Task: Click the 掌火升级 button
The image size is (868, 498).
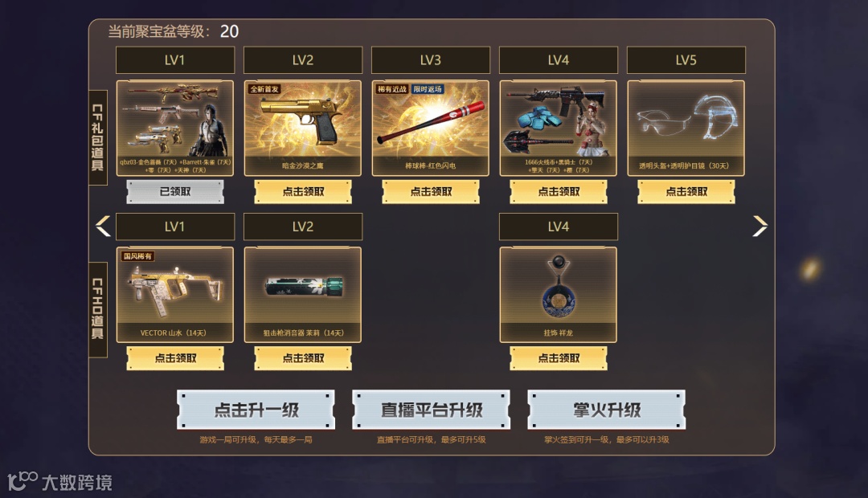Action: [x=607, y=410]
